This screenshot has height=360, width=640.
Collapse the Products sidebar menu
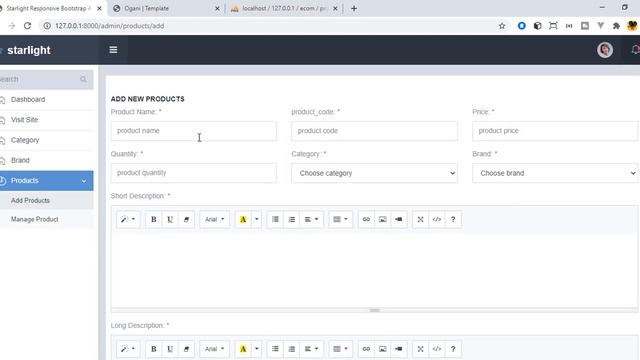tap(47, 180)
